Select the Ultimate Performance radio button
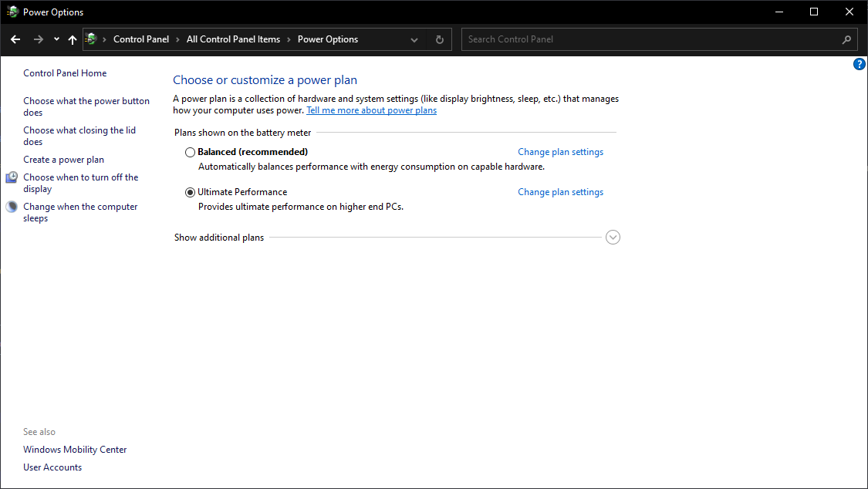 pos(191,193)
